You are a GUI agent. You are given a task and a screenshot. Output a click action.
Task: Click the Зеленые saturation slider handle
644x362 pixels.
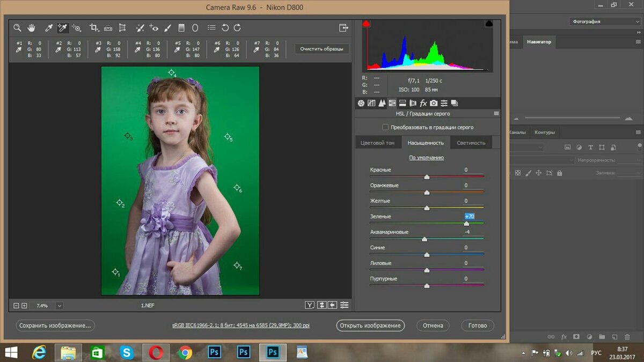[466, 223]
